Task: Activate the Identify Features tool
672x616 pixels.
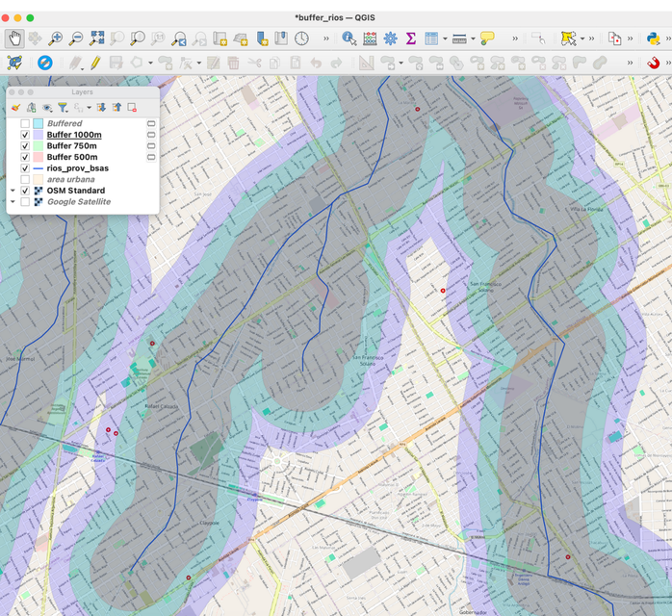Action: pyautogui.click(x=349, y=38)
